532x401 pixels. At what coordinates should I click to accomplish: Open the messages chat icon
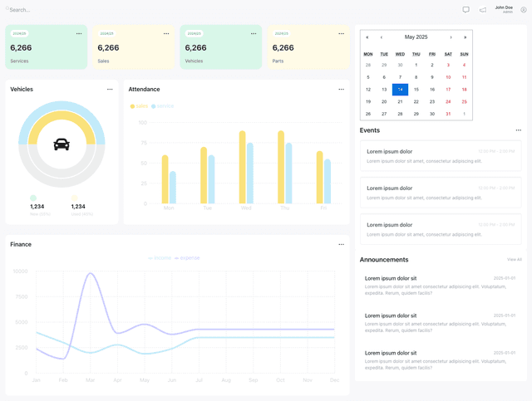pos(465,10)
